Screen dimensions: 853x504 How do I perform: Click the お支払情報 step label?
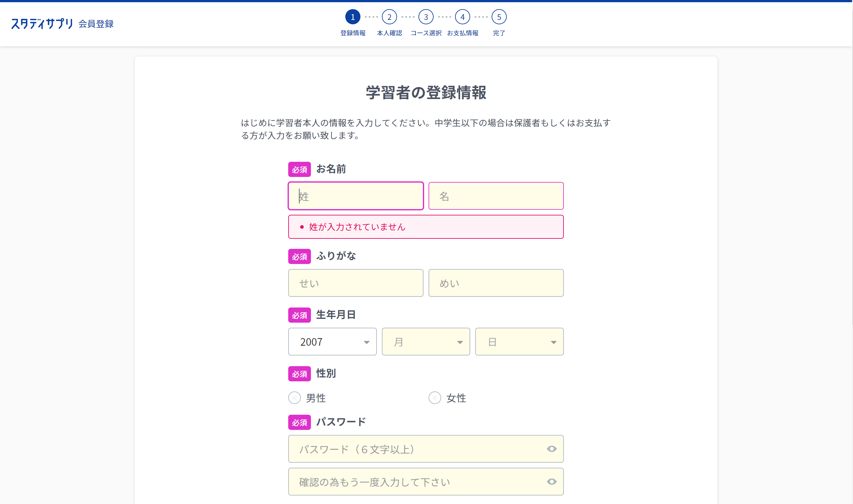pos(463,33)
